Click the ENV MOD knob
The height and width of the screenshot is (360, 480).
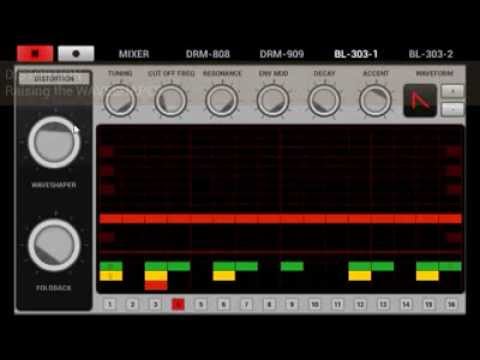click(x=273, y=100)
